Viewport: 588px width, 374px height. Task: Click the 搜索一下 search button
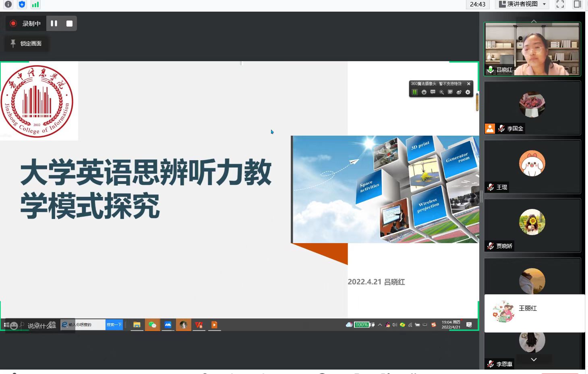[114, 324]
